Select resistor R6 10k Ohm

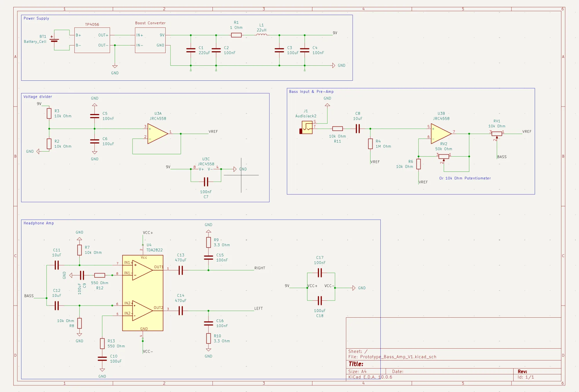(x=418, y=164)
